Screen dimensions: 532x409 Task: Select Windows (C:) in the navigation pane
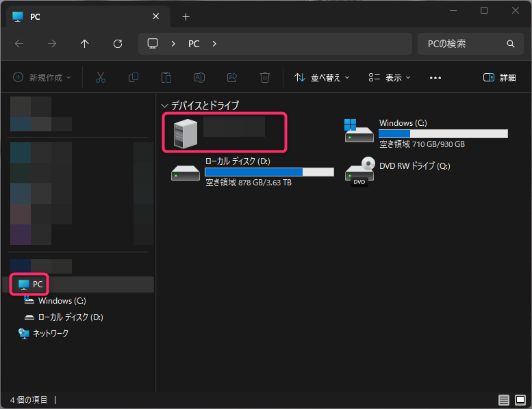[62, 301]
